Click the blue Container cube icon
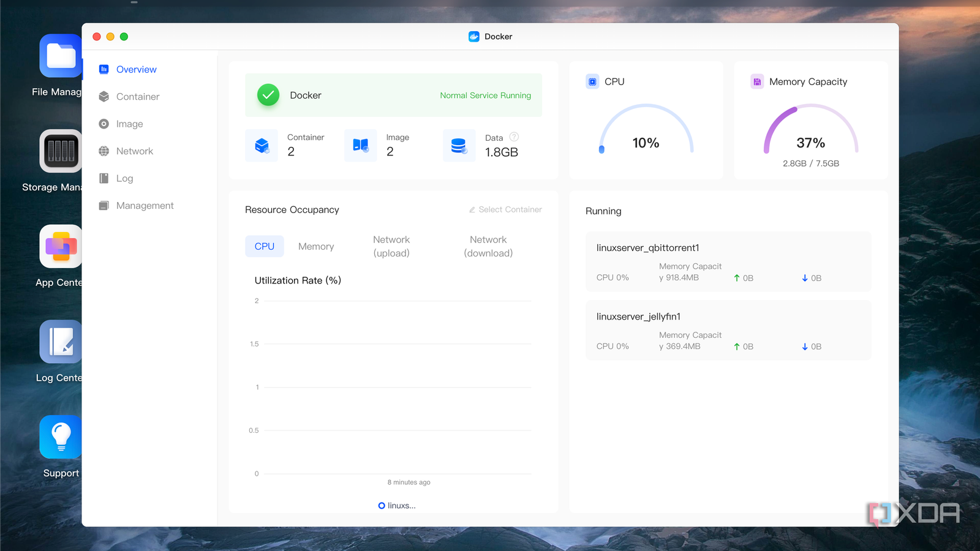 coord(262,146)
